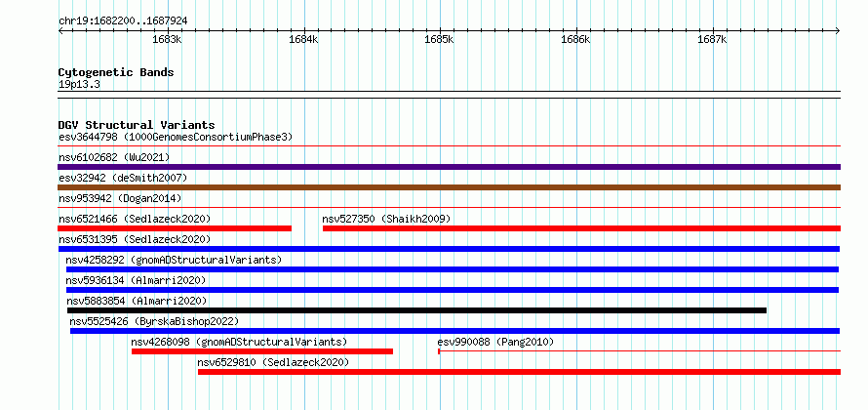Open nsv5525426 (ByrskaBishop2022) label

tap(154, 321)
